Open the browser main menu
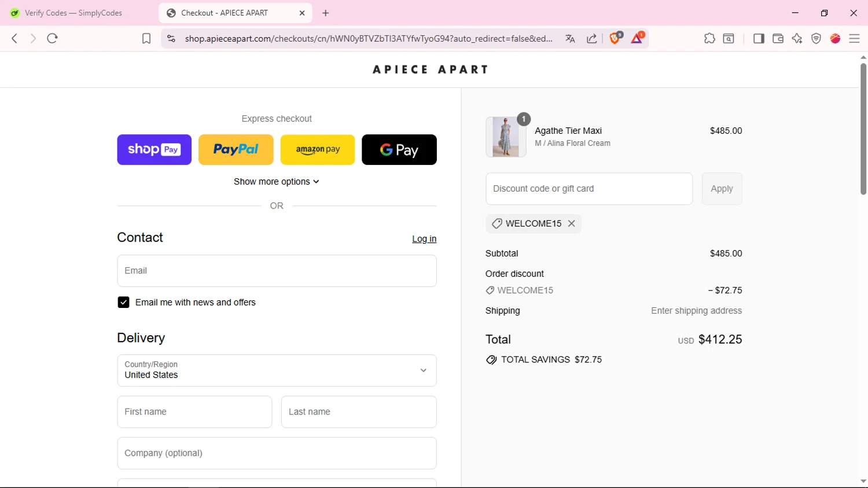 pyautogui.click(x=854, y=38)
